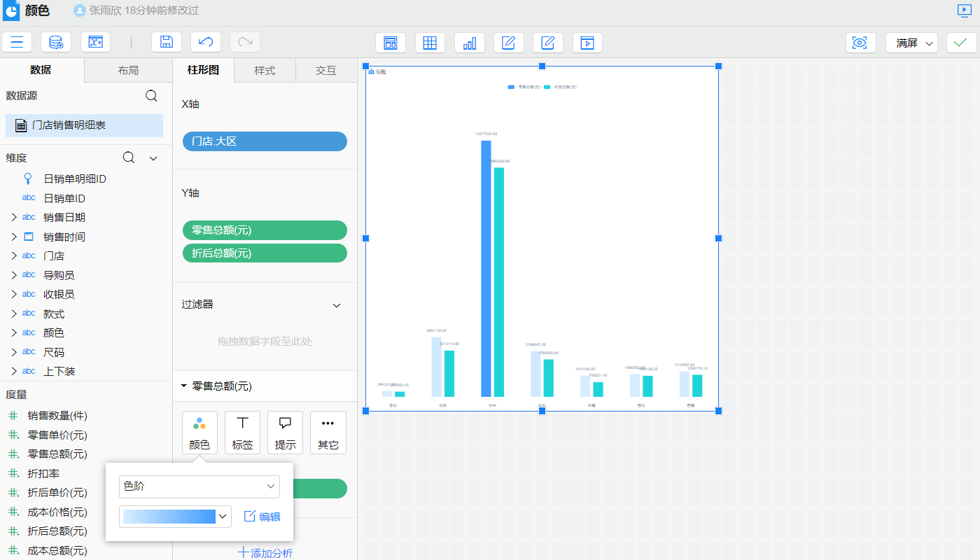Expand the 销售日期 dimension
The image size is (980, 560).
pyautogui.click(x=14, y=217)
